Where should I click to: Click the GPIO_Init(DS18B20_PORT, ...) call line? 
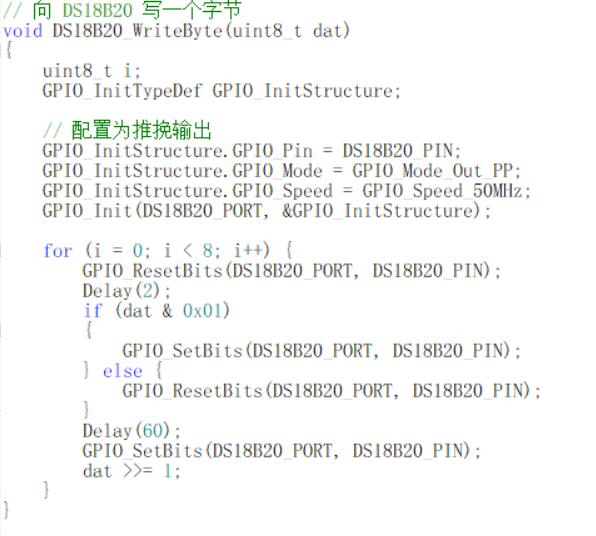click(267, 211)
